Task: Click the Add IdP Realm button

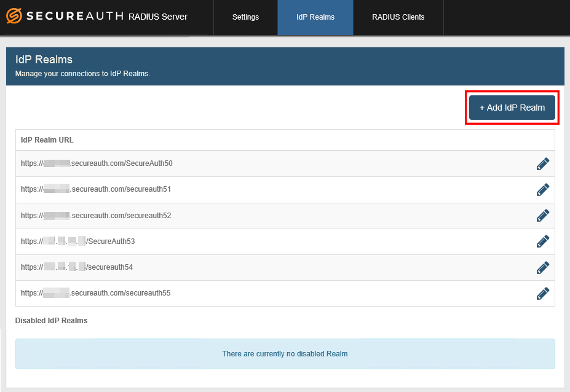Action: [x=512, y=108]
